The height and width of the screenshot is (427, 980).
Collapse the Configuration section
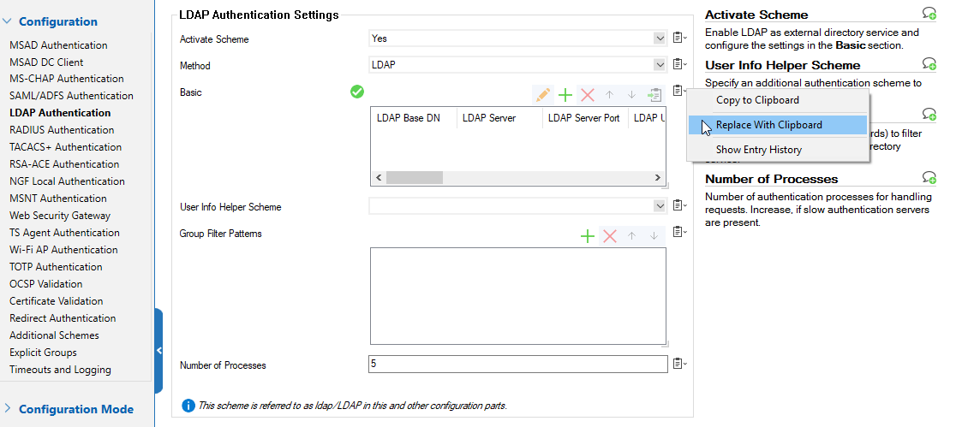point(7,21)
